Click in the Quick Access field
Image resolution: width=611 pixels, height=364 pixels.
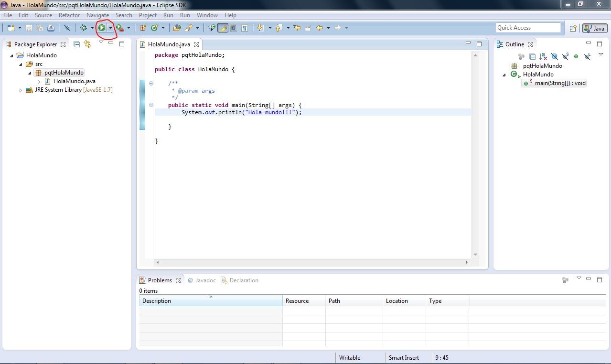tap(527, 28)
